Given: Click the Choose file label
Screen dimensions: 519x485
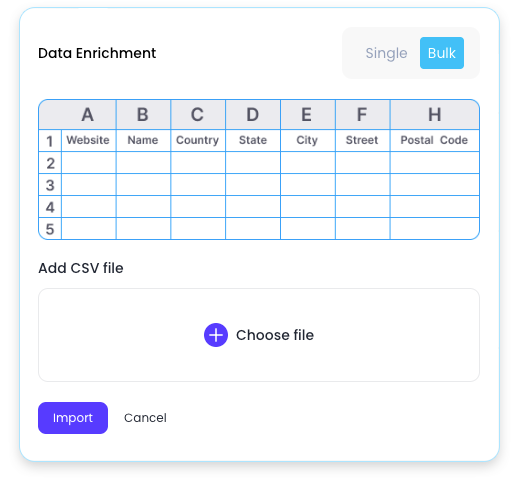Looking at the screenshot, I should click(275, 335).
